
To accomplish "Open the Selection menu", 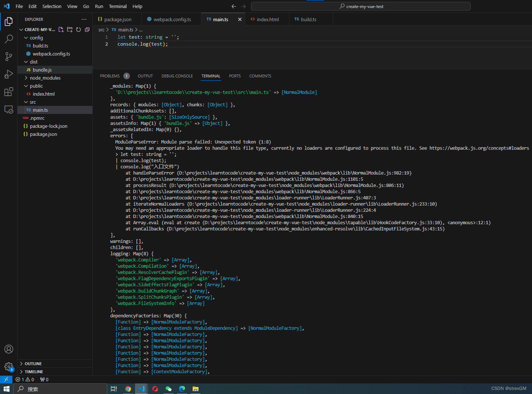I will click(x=52, y=6).
